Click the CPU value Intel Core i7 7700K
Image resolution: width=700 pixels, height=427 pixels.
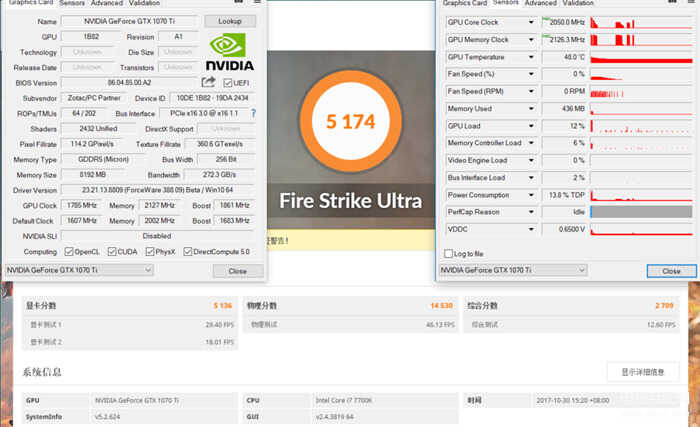pyautogui.click(x=344, y=400)
